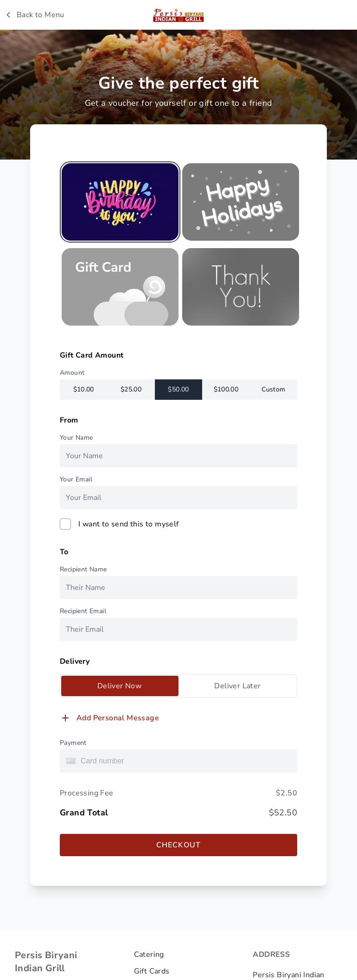Click the Your Email input field

click(178, 498)
